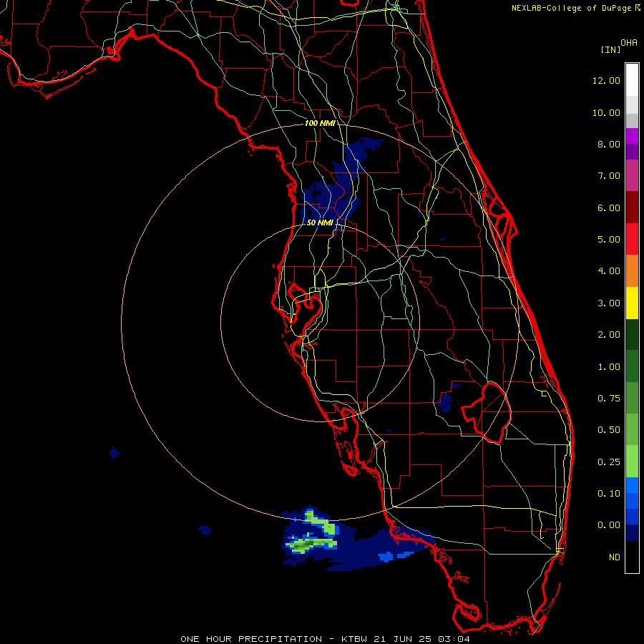Click the navy 0.00 legend swatch

pyautogui.click(x=632, y=532)
